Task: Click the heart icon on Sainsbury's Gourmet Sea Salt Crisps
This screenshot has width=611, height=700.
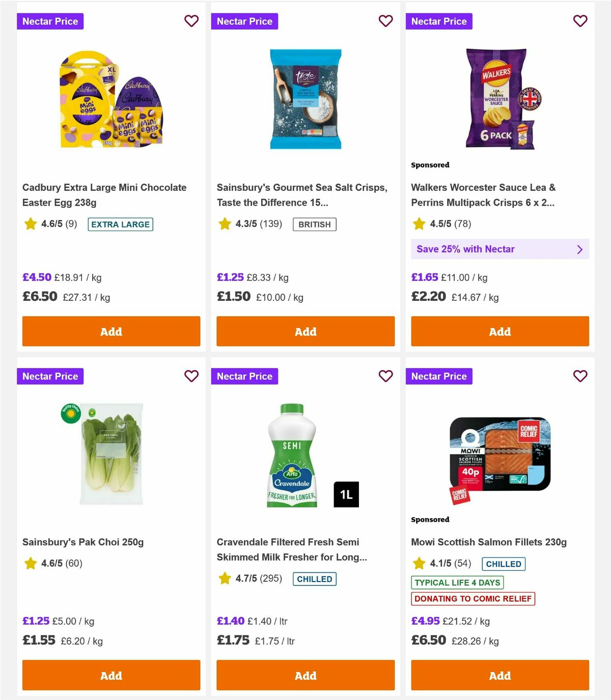Action: [x=386, y=21]
